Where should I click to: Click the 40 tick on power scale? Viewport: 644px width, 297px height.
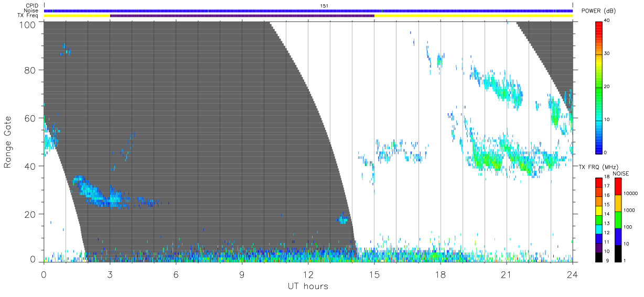(608, 20)
